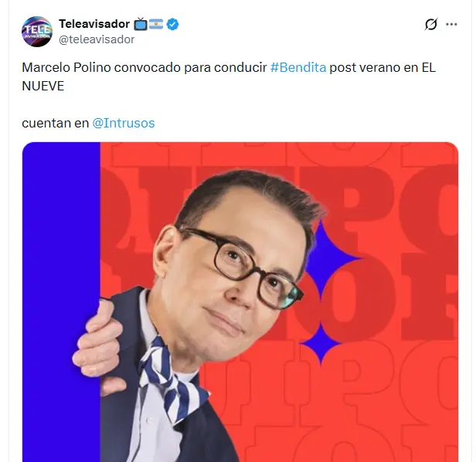
Task: Visit the @teleavisador handle profile
Action: click(97, 39)
